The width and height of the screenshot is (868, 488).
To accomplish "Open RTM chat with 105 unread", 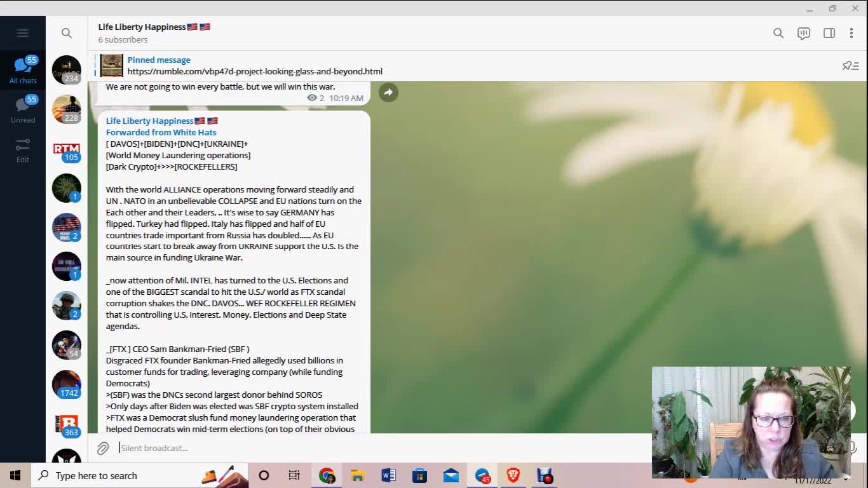I will click(x=67, y=149).
